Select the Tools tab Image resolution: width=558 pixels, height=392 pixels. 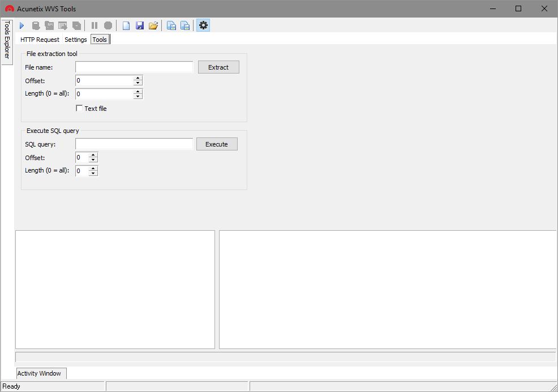coord(100,40)
